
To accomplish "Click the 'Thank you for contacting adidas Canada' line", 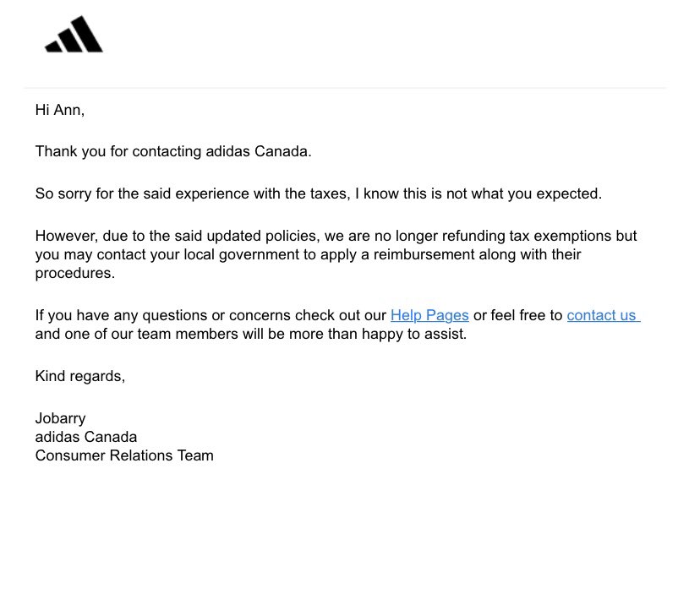I will point(173,151).
